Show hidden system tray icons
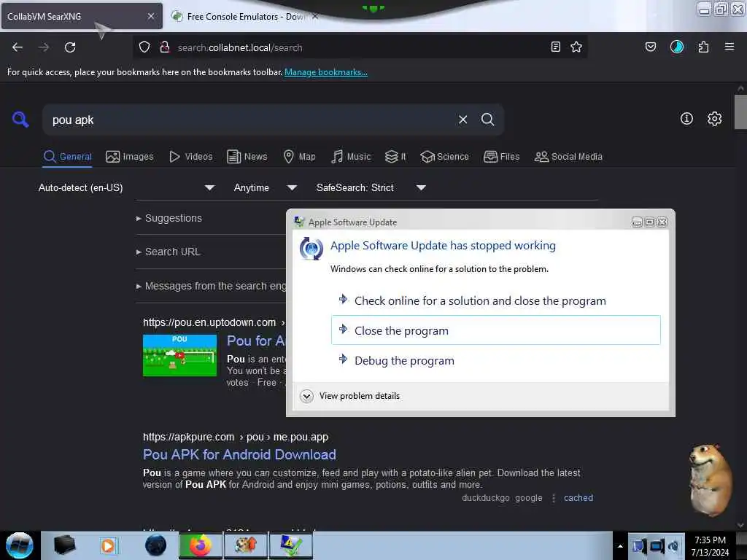Image resolution: width=747 pixels, height=560 pixels. coord(620,546)
